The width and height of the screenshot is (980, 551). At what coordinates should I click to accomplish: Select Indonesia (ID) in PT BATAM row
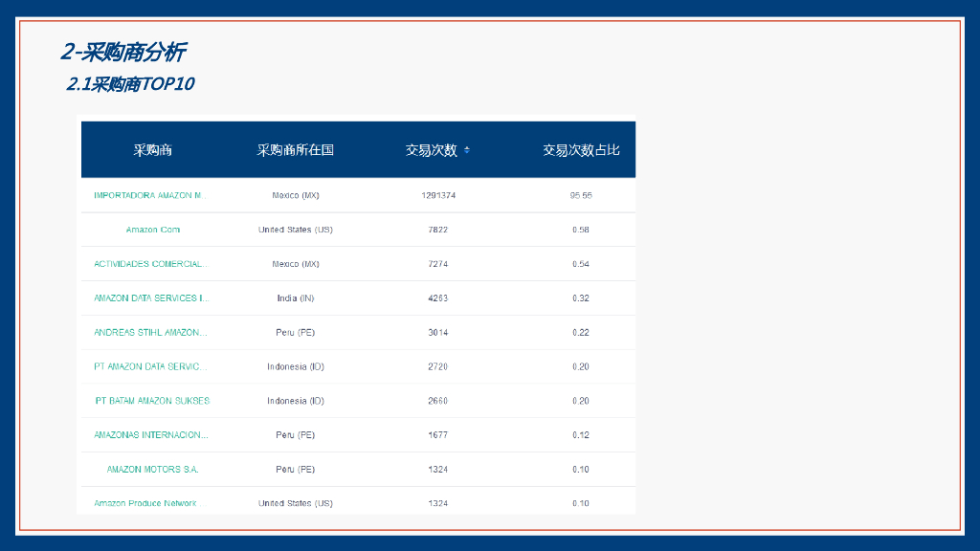click(296, 401)
